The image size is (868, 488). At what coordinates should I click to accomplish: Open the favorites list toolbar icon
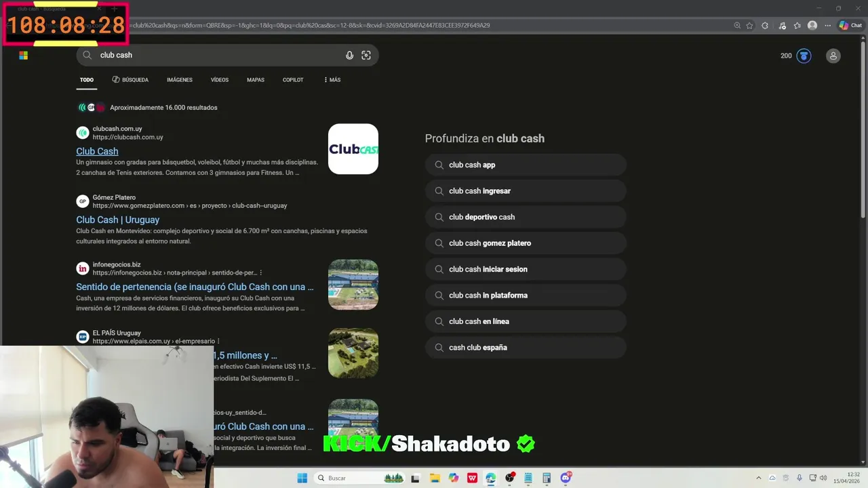(797, 26)
